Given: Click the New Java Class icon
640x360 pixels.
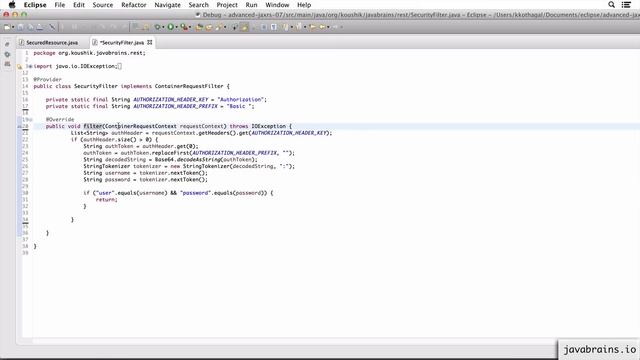Looking at the screenshot, I should 209,27.
